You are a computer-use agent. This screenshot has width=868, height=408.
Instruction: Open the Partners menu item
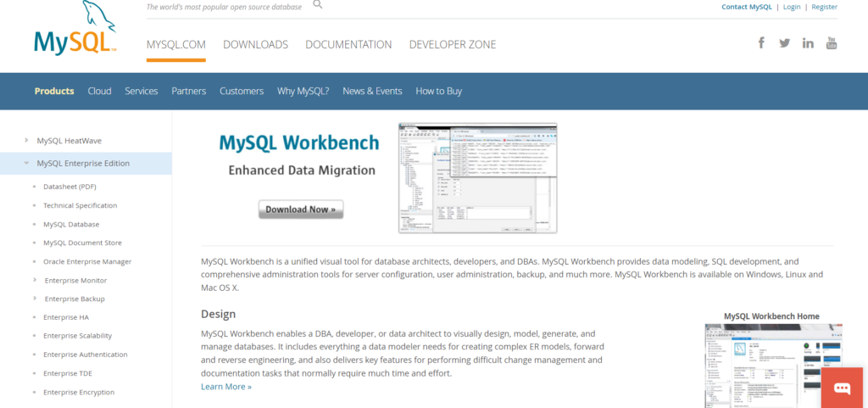pos(189,91)
